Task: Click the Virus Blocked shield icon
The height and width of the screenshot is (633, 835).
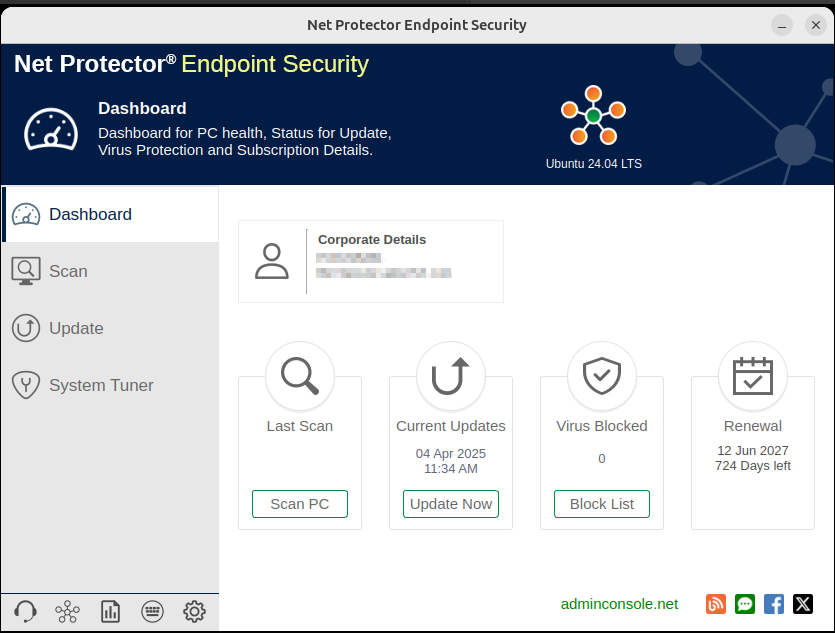Action: tap(602, 376)
